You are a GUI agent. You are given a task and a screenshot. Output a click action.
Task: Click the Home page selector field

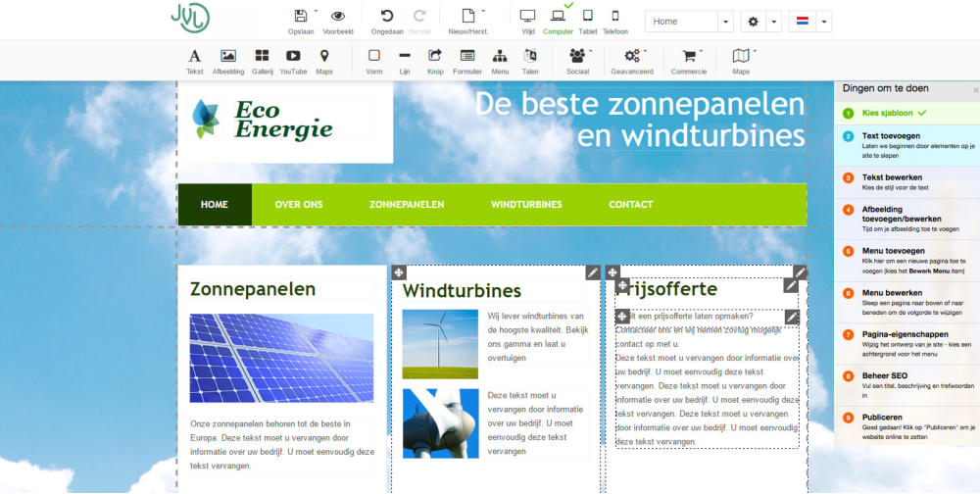(x=681, y=22)
